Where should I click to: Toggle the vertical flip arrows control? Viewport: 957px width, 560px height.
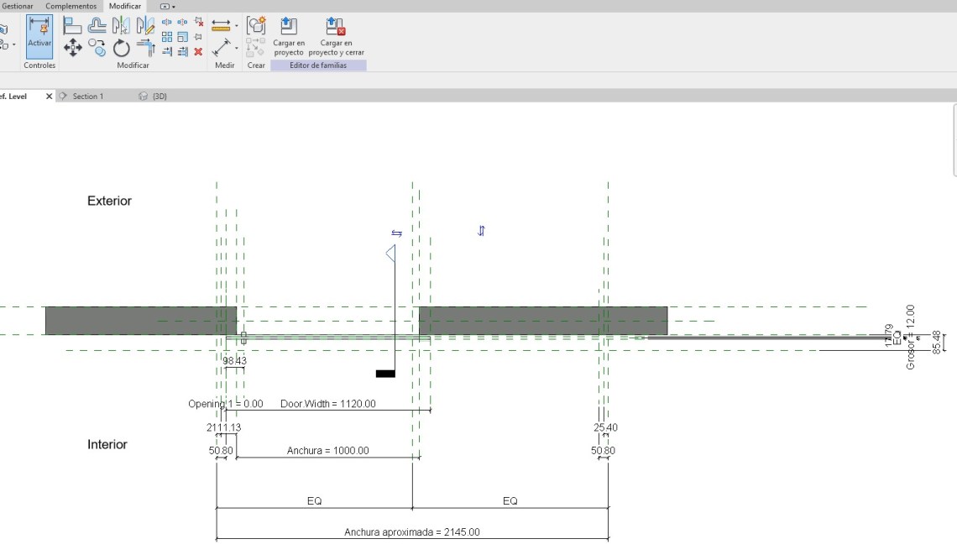(481, 231)
